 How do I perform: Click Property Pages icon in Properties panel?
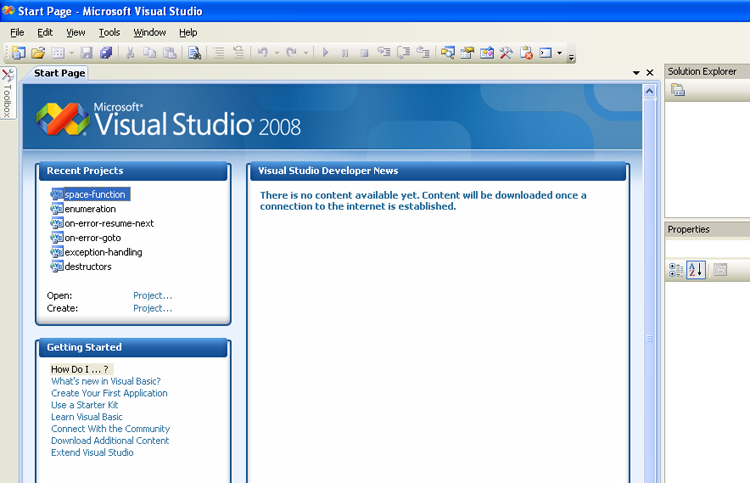coord(720,270)
